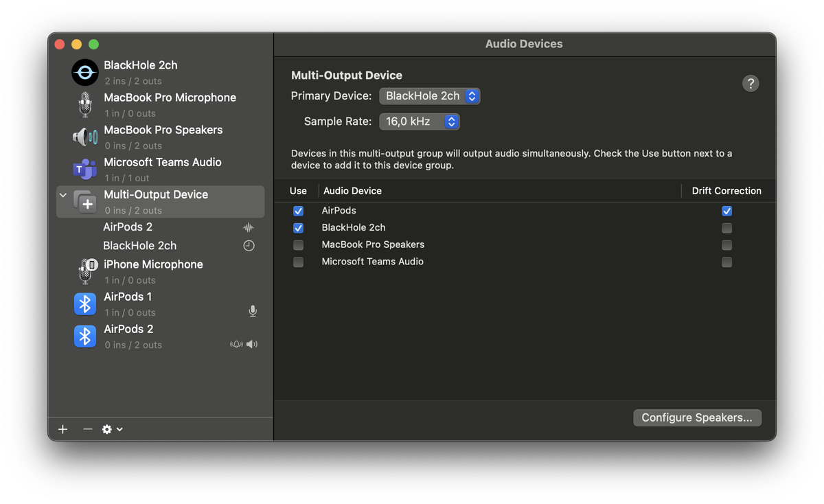Screen dimensions: 824x504
Task: Minimize the Audio Devices window
Action: [x=77, y=45]
